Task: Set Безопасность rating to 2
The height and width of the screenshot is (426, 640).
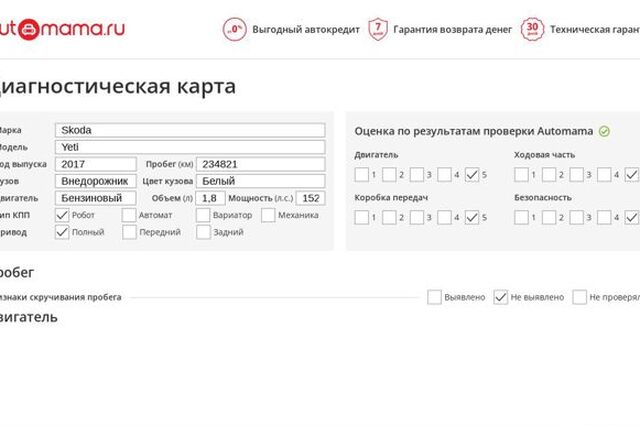Action: point(549,217)
